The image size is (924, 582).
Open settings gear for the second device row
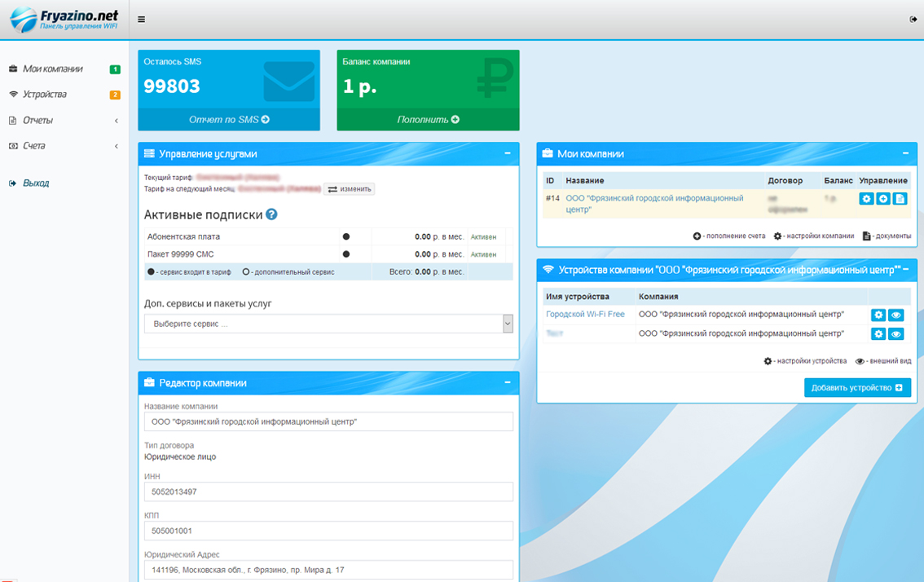878,333
